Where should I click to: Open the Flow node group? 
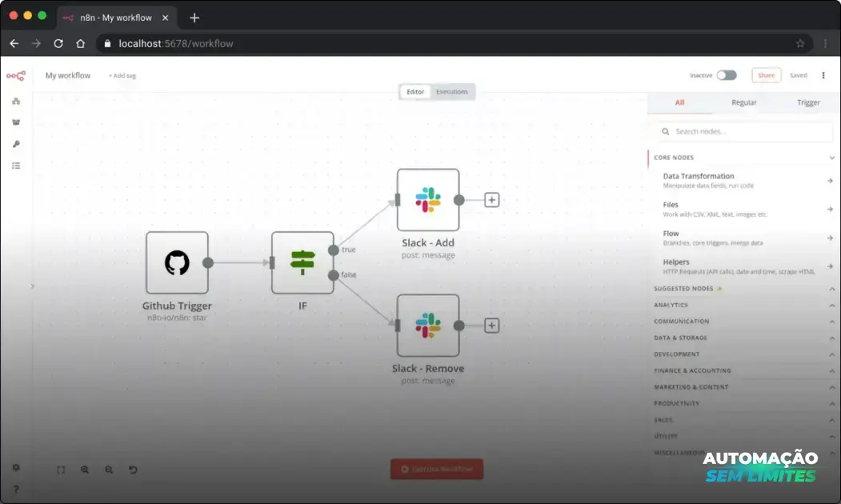pyautogui.click(x=743, y=238)
